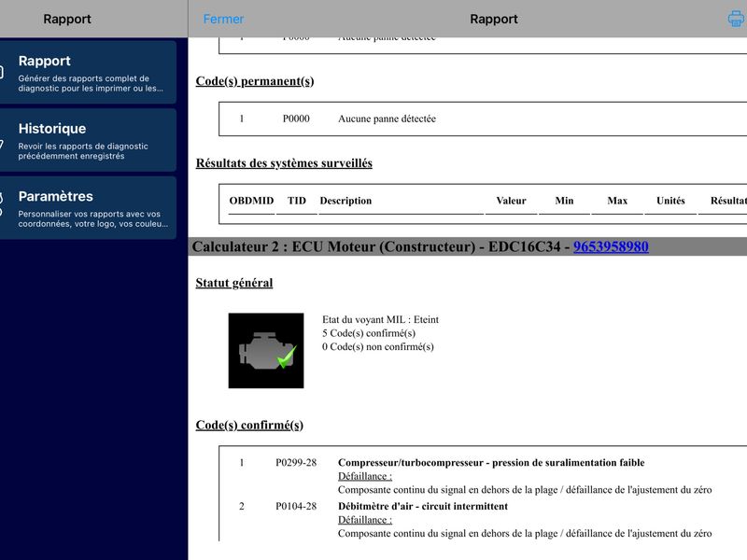The height and width of the screenshot is (560, 747).
Task: Open the Historique menu card
Action: coord(88,140)
